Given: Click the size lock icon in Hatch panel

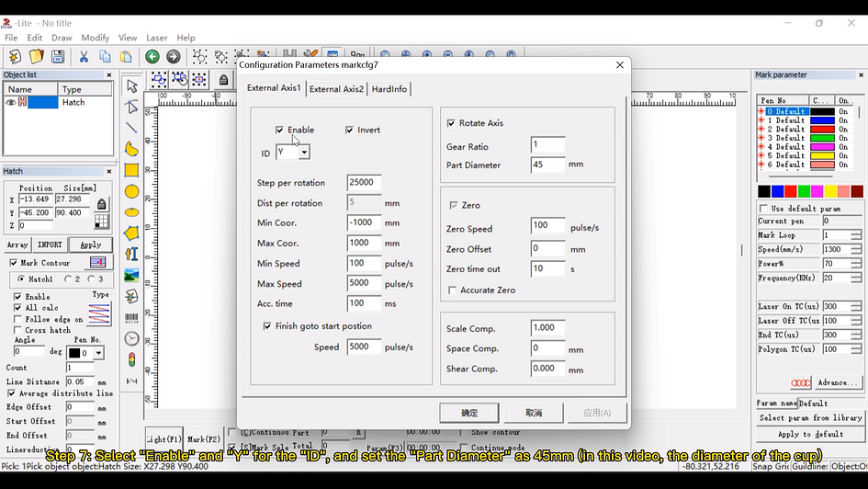Looking at the screenshot, I should (x=101, y=204).
